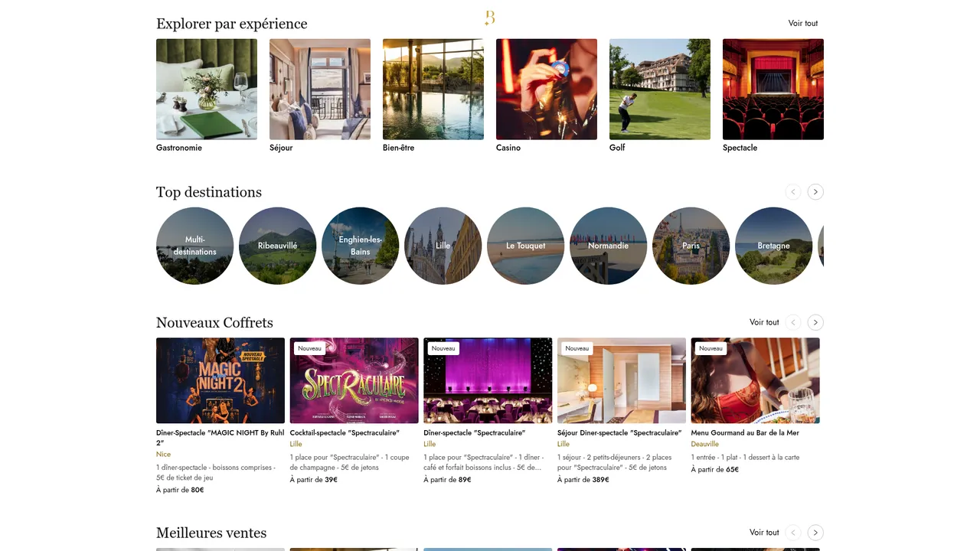This screenshot has width=980, height=551.
Task: Select the Enghien-les-Bains destination circle
Action: [361, 246]
